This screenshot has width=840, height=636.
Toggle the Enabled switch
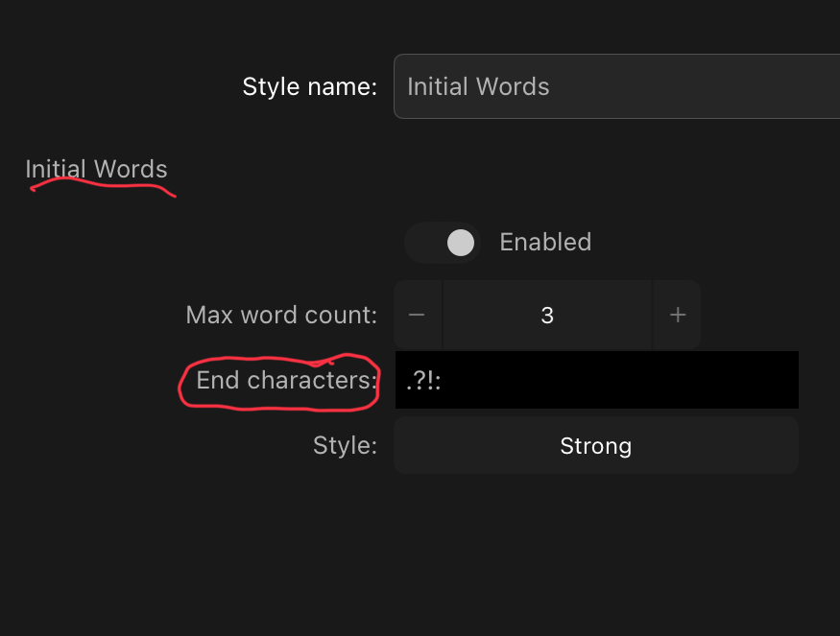[x=443, y=243]
